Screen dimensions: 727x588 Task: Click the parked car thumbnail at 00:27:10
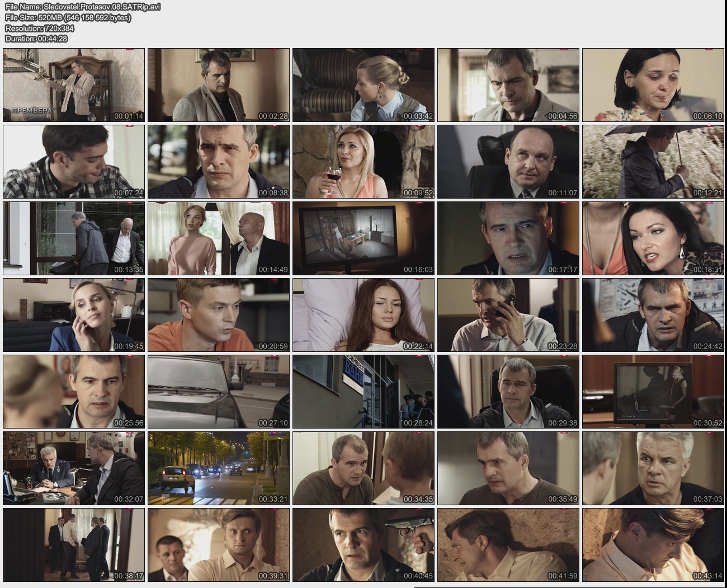click(x=219, y=392)
